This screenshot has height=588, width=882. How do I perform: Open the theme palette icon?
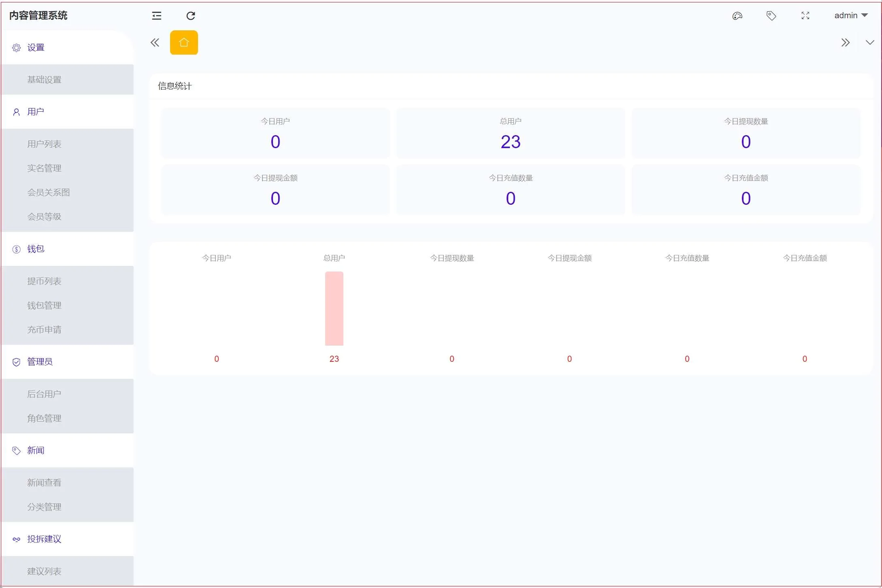pos(737,16)
